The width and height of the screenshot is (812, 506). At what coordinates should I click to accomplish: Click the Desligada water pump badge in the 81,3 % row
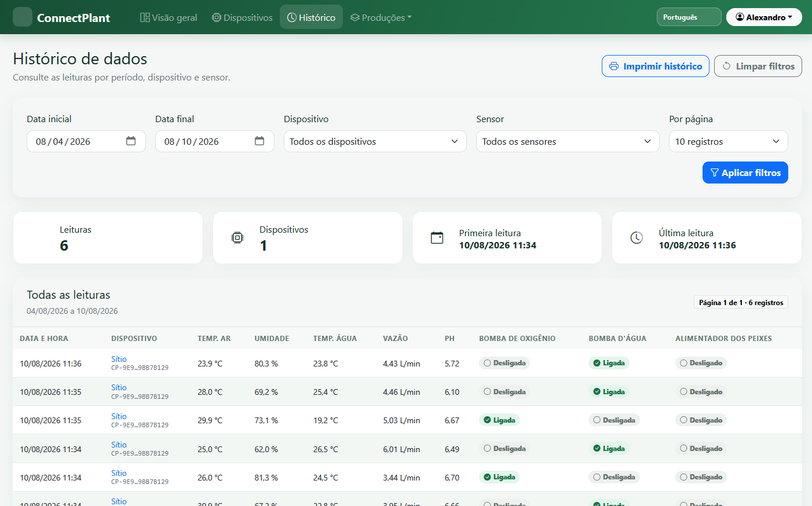[x=614, y=477]
